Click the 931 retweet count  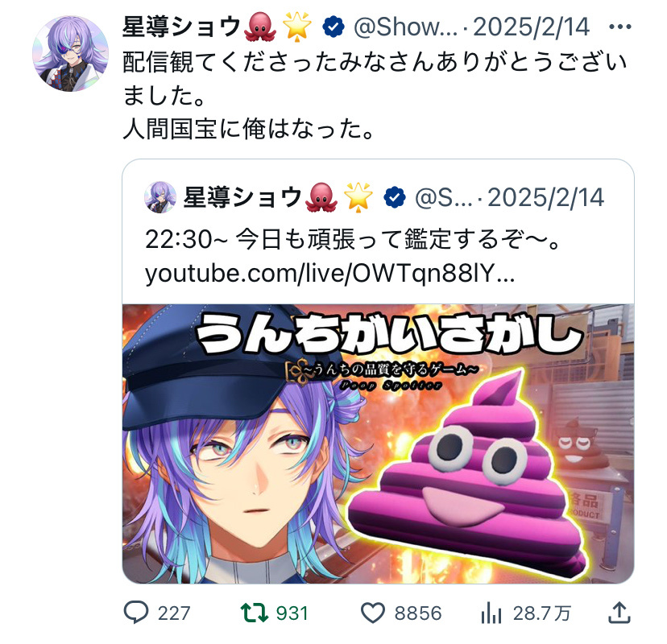coord(292,613)
